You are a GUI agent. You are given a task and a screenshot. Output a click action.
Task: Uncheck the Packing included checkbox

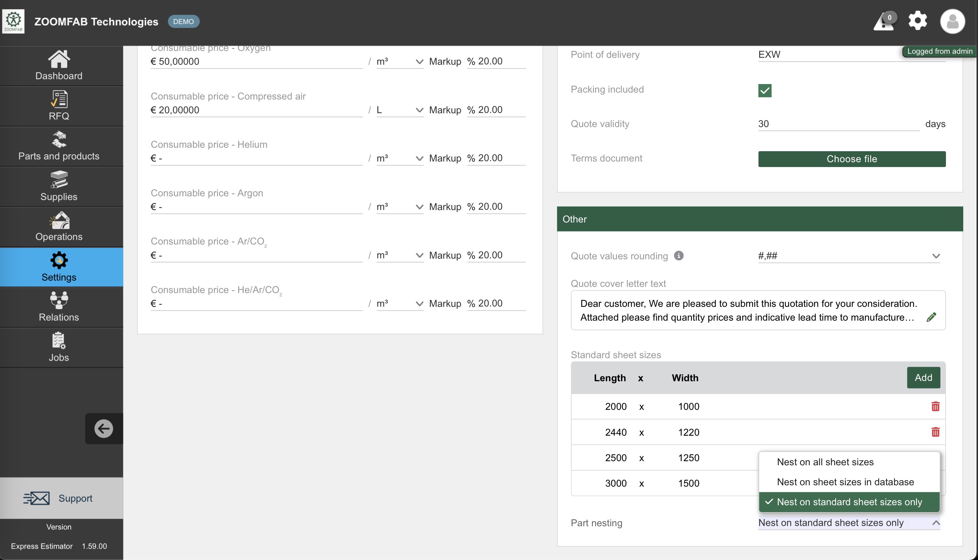764,91
